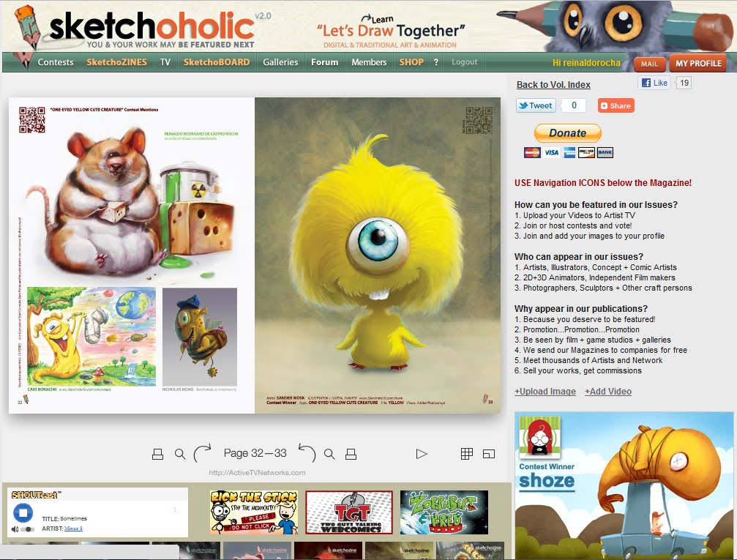Click the Page 32—33 label

(x=255, y=453)
